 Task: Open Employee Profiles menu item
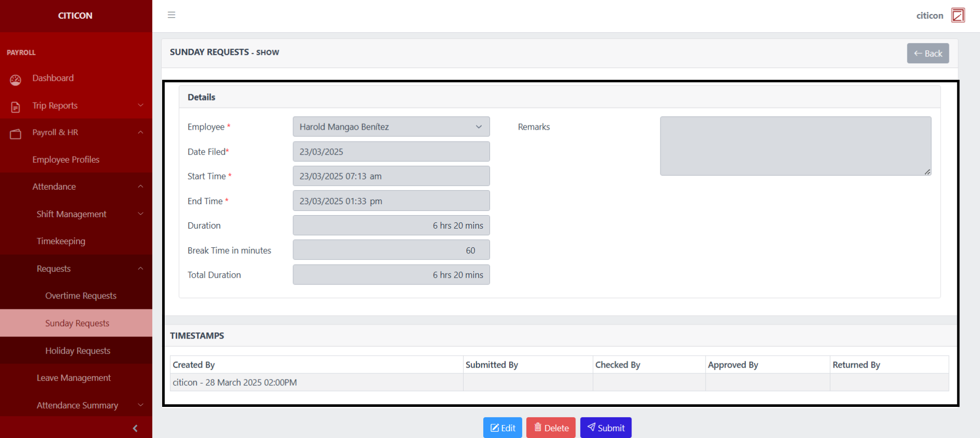tap(66, 160)
